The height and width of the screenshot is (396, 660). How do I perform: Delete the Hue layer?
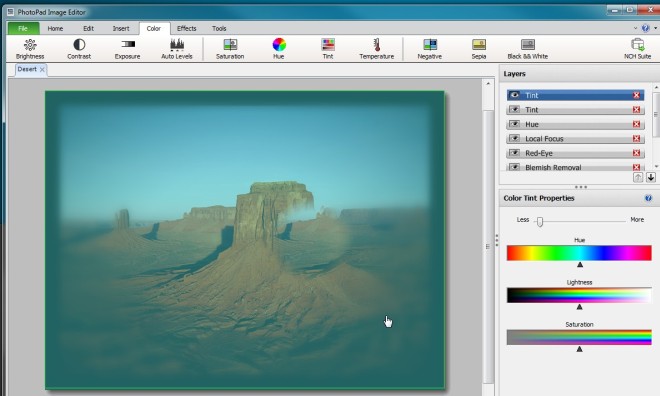636,124
